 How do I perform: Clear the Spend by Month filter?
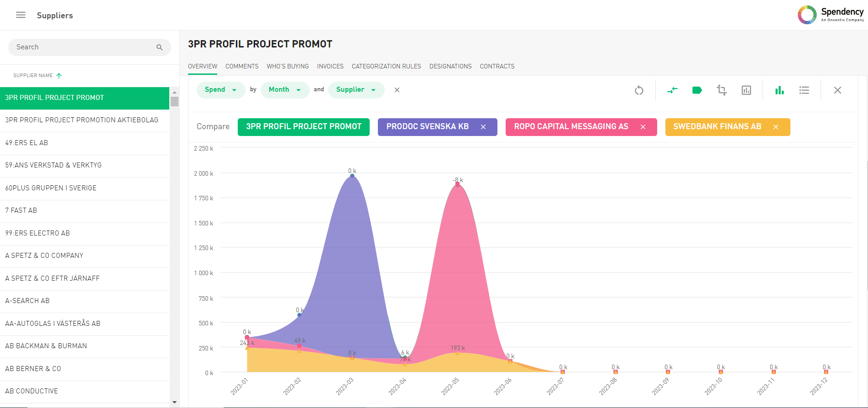pos(397,90)
